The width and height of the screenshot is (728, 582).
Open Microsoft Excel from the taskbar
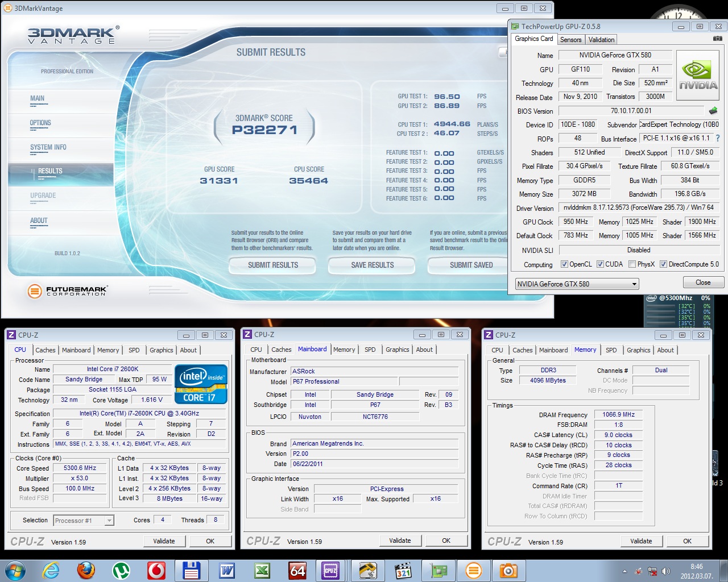point(262,570)
